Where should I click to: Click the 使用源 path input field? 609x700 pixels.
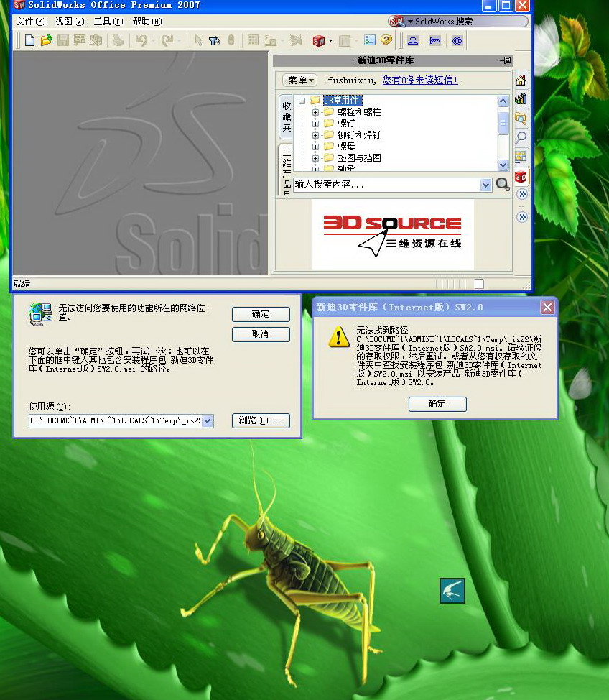coord(115,421)
